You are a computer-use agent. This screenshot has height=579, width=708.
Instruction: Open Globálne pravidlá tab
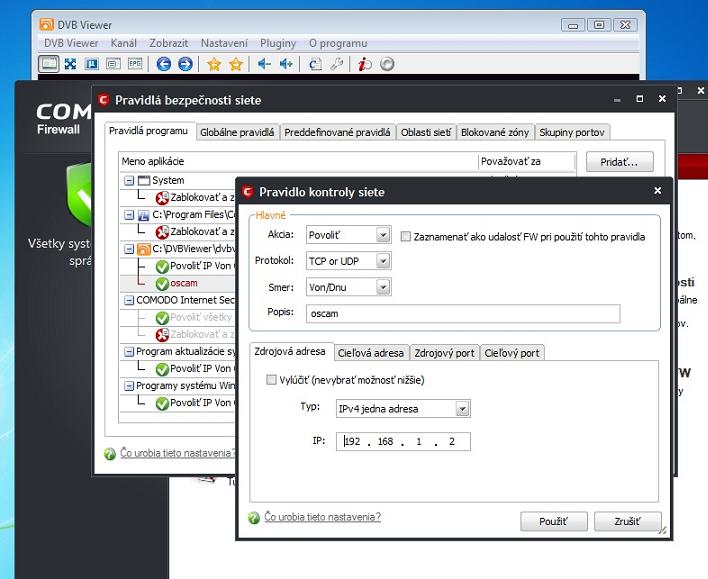tap(238, 132)
